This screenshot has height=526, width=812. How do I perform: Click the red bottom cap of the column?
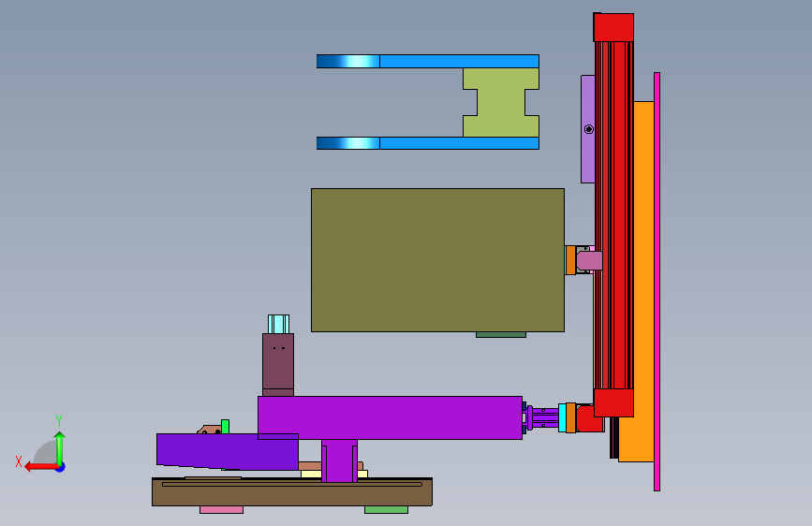(613, 402)
